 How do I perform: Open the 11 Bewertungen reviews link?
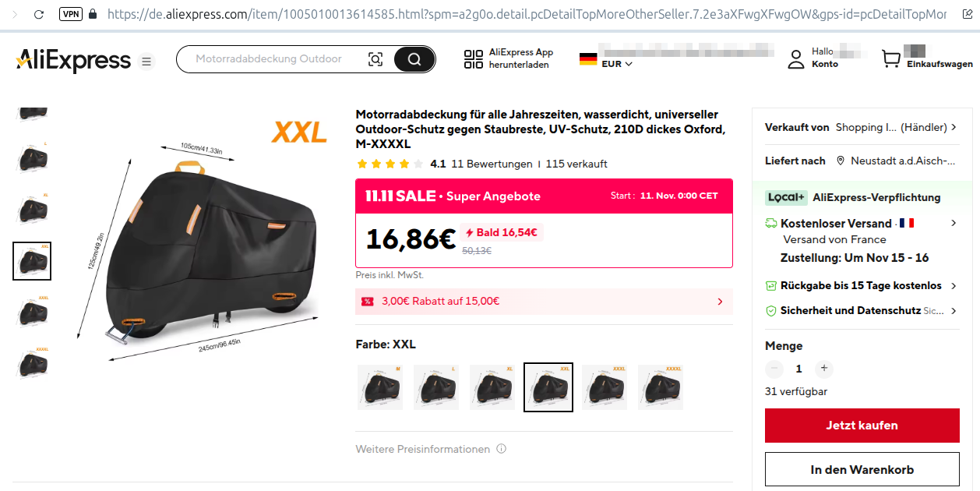(492, 164)
